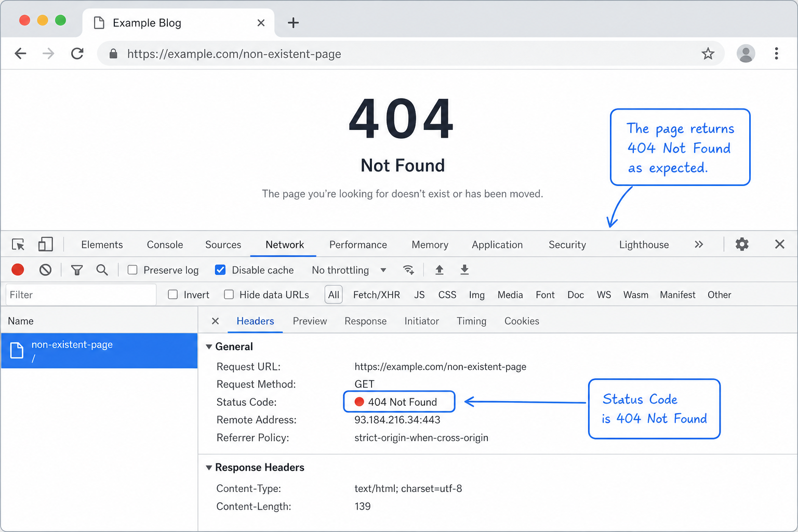Viewport: 798px width, 532px height.
Task: Click the network Filter text field
Action: pos(81,295)
